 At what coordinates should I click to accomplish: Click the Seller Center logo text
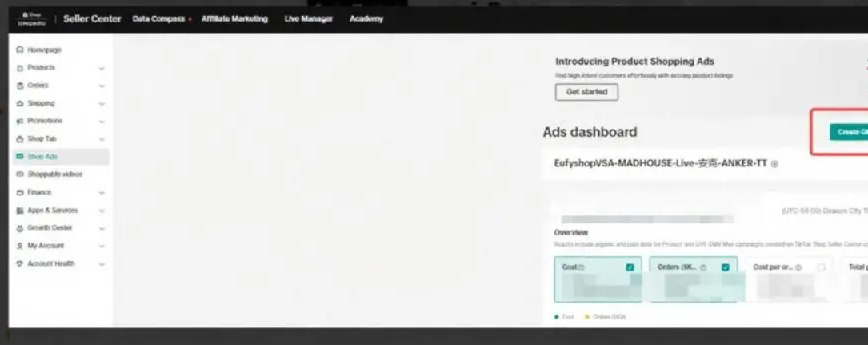tap(92, 18)
